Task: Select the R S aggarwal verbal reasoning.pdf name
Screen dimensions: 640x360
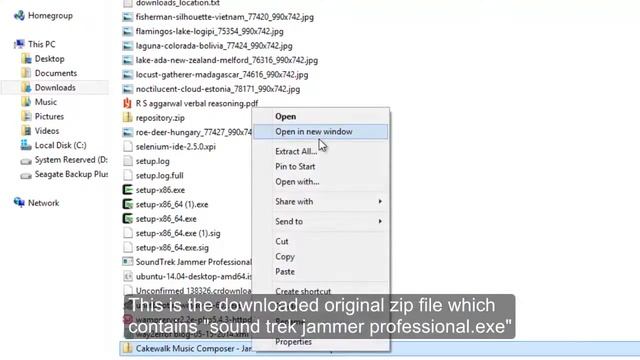Action: click(x=197, y=103)
